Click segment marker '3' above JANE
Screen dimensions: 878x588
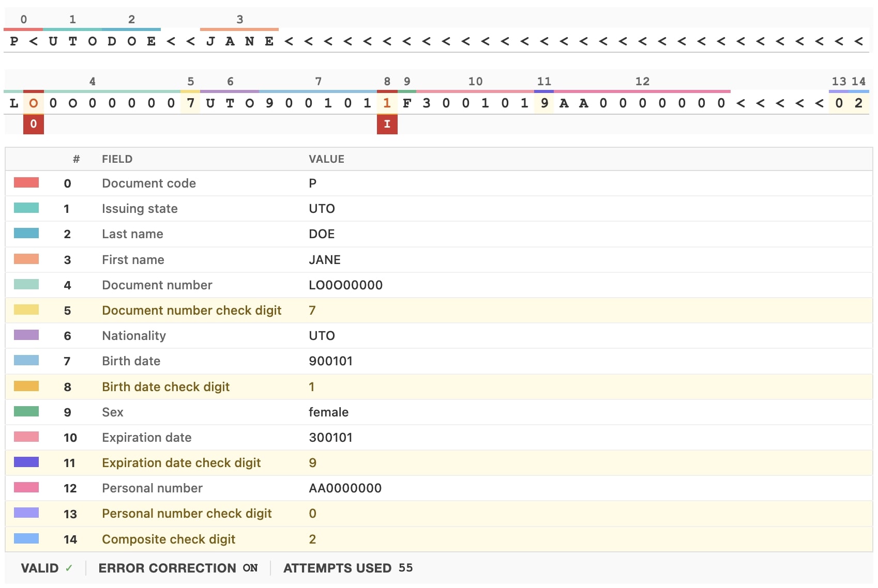point(239,20)
